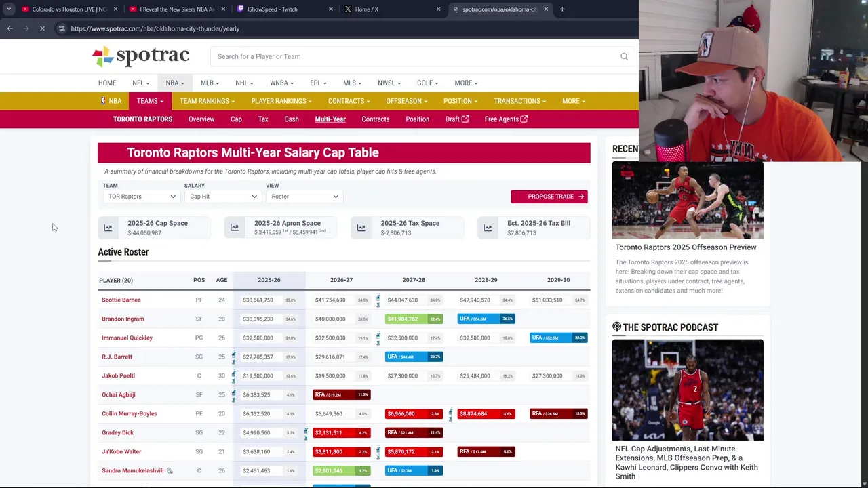Click the 2025-26 Apron Space chart icon
Viewport: 868px width, 488px height.
coord(235,228)
